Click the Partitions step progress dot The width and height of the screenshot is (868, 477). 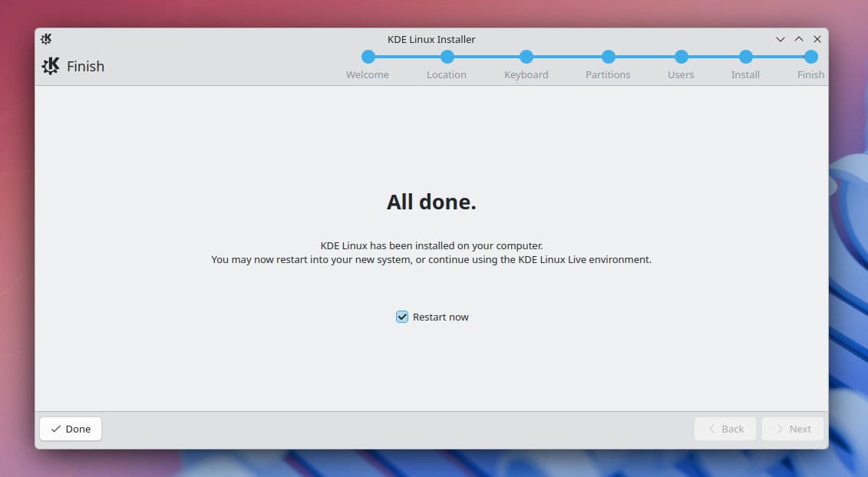click(609, 57)
